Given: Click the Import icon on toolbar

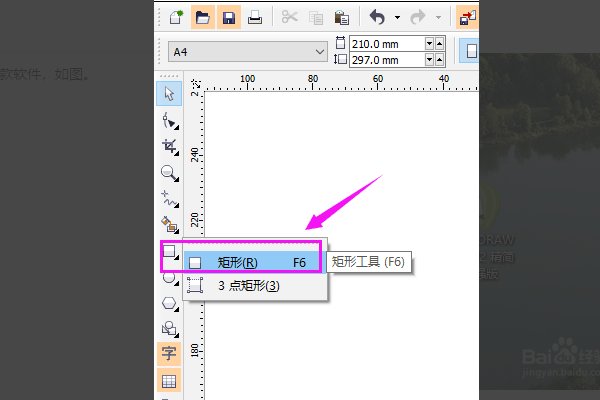Looking at the screenshot, I should click(x=467, y=18).
